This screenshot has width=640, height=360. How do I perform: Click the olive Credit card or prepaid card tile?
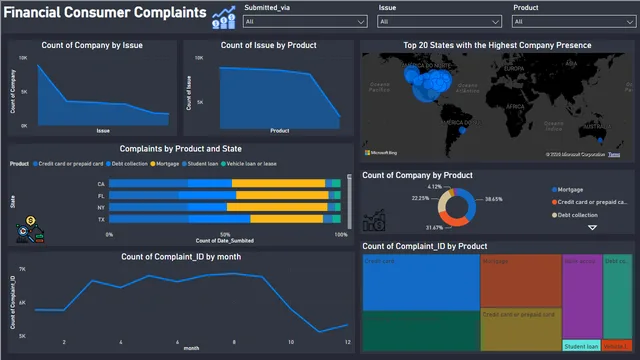coord(521,330)
